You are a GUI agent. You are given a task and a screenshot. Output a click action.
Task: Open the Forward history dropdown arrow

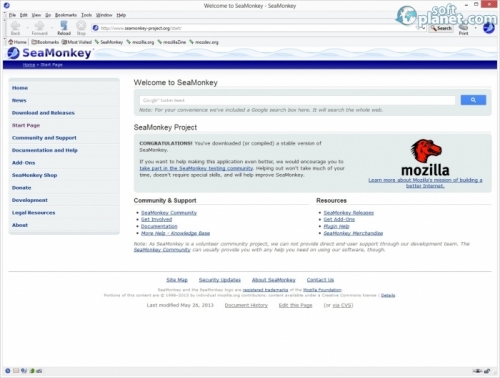pyautogui.click(x=51, y=28)
